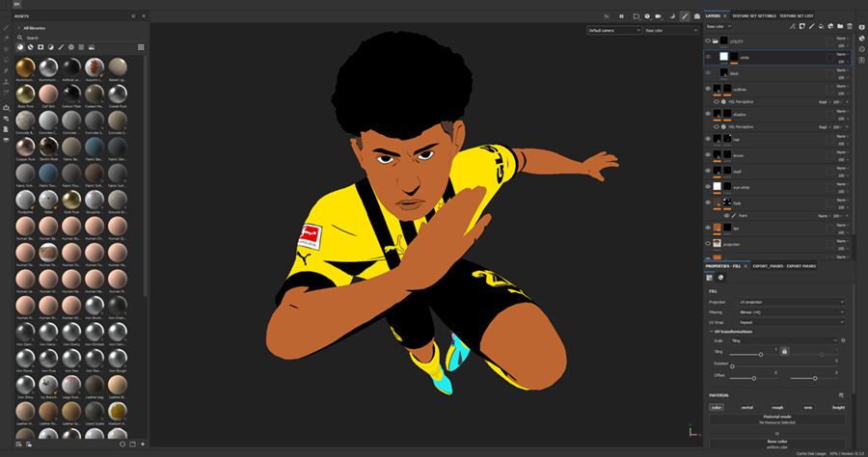Toggle visibility of the white layer
The image size is (868, 457).
(708, 57)
